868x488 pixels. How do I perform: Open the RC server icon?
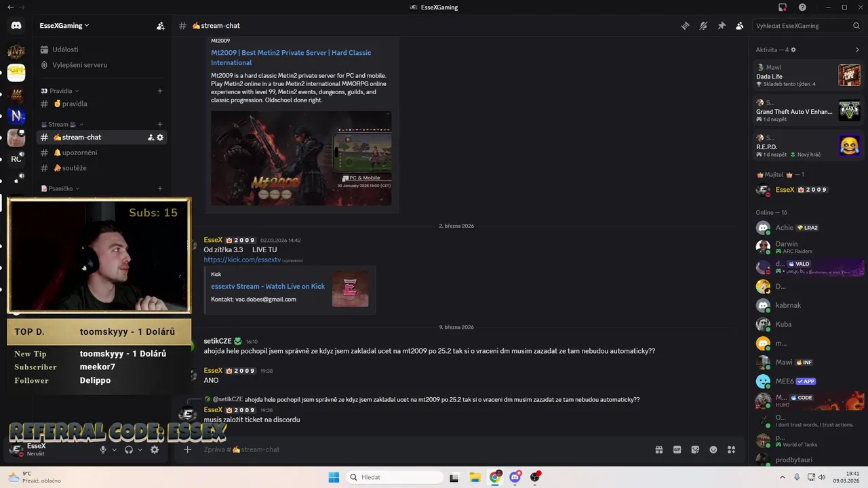coord(16,159)
